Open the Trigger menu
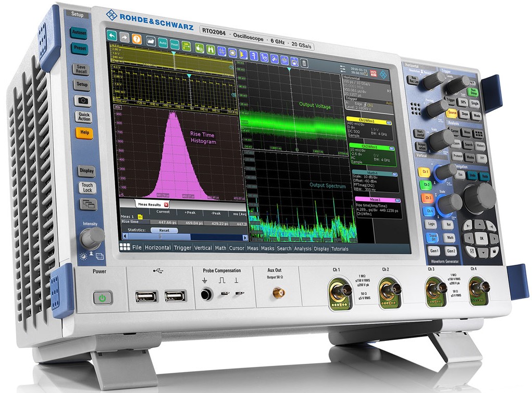 click(182, 248)
